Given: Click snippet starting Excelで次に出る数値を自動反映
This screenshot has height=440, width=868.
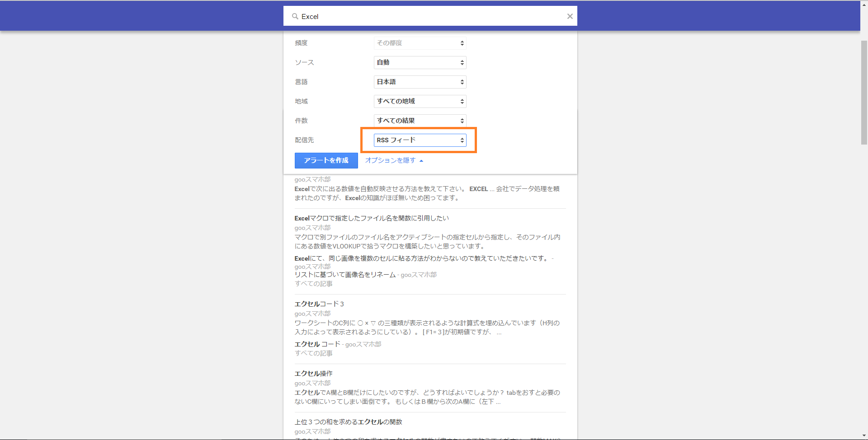Looking at the screenshot, I should coord(427,193).
